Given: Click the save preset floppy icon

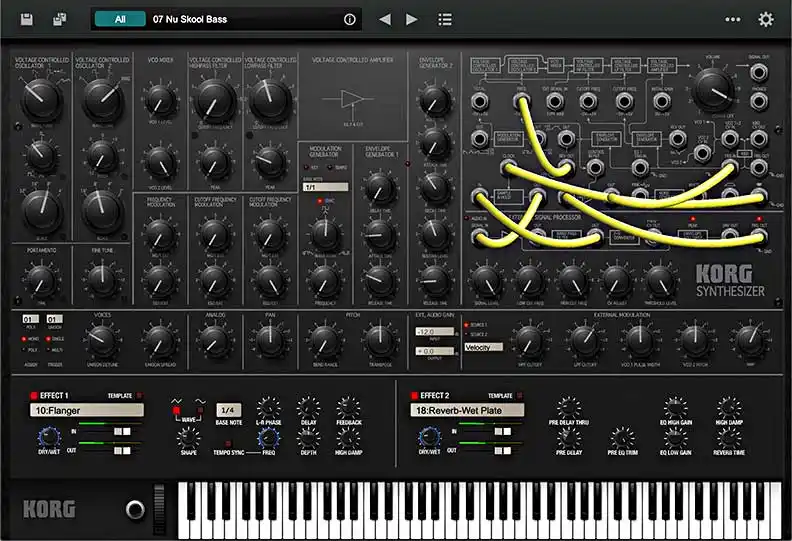Looking at the screenshot, I should coord(26,19).
